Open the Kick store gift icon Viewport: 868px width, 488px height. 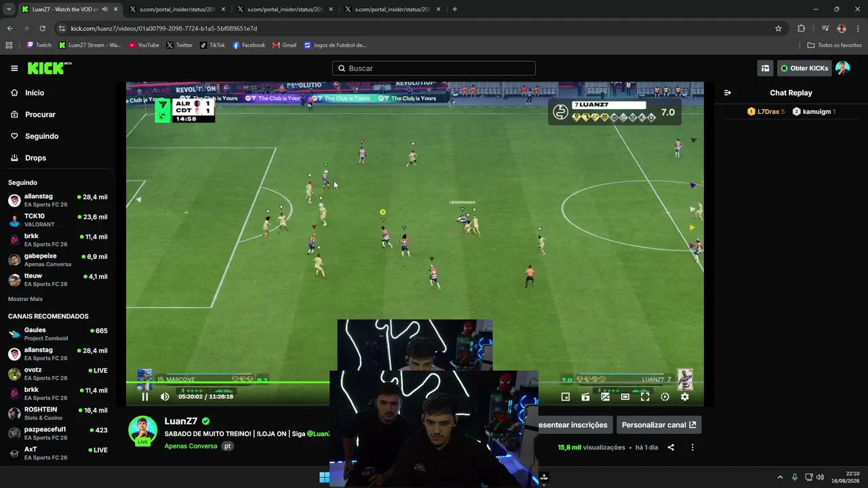tap(766, 68)
